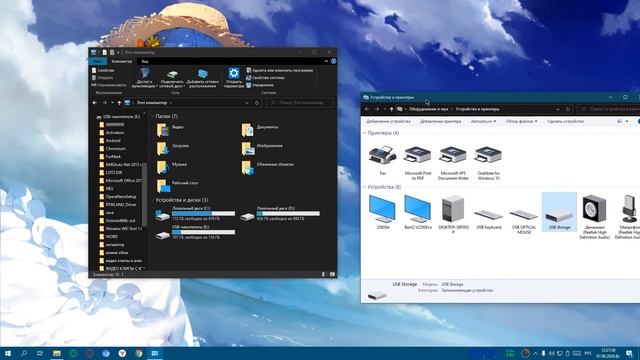Open Подключить сетевой диск dropdown

pyautogui.click(x=172, y=78)
